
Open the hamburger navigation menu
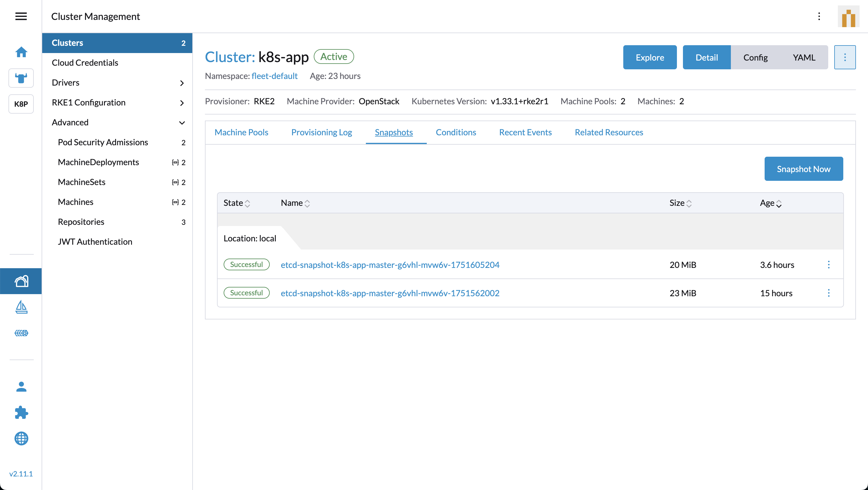(x=21, y=16)
